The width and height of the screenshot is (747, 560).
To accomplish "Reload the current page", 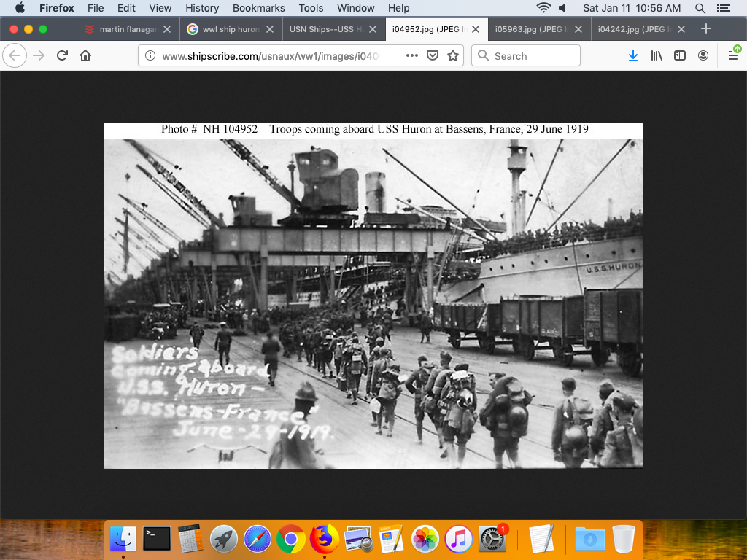I will pos(63,55).
